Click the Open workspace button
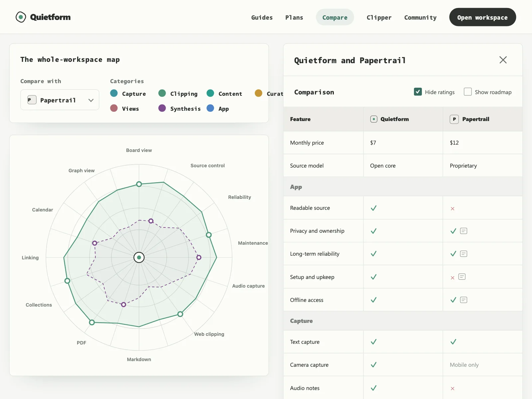The height and width of the screenshot is (399, 532). (x=482, y=17)
